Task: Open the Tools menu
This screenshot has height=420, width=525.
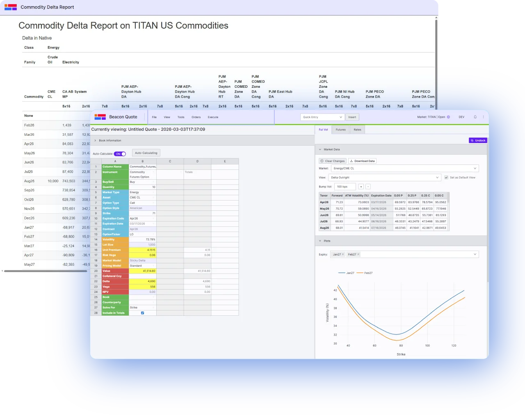Action: 180,117
